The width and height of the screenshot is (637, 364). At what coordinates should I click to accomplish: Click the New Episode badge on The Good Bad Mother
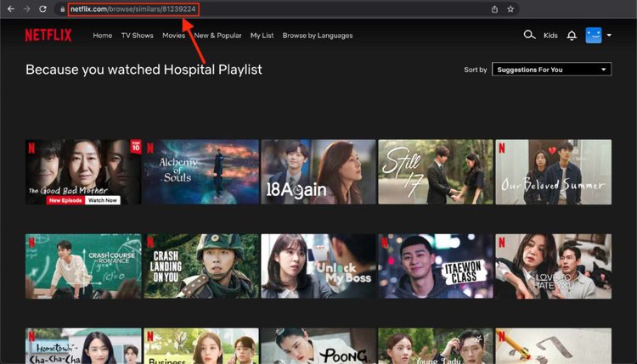(x=65, y=200)
